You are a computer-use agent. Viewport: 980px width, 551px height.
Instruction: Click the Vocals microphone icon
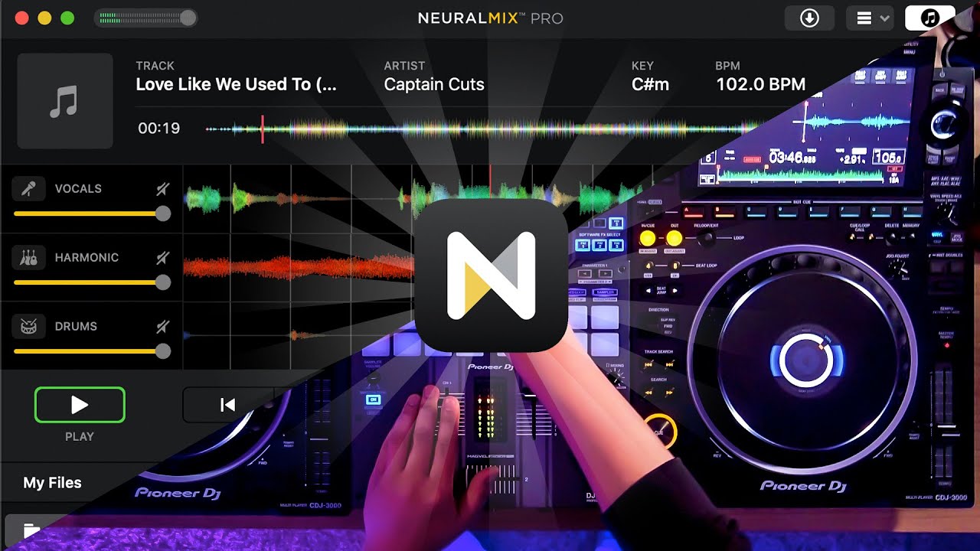pos(29,189)
